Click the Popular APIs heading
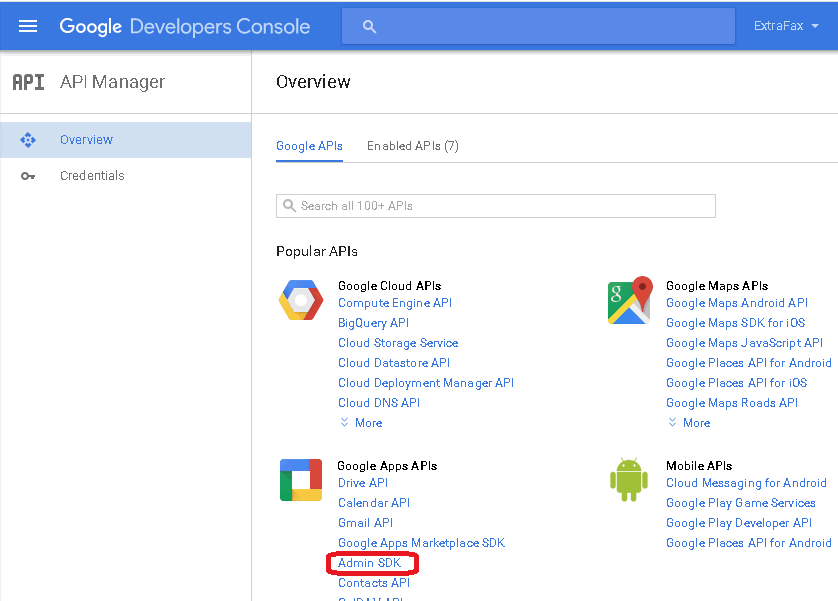The height and width of the screenshot is (601, 838). (x=317, y=251)
